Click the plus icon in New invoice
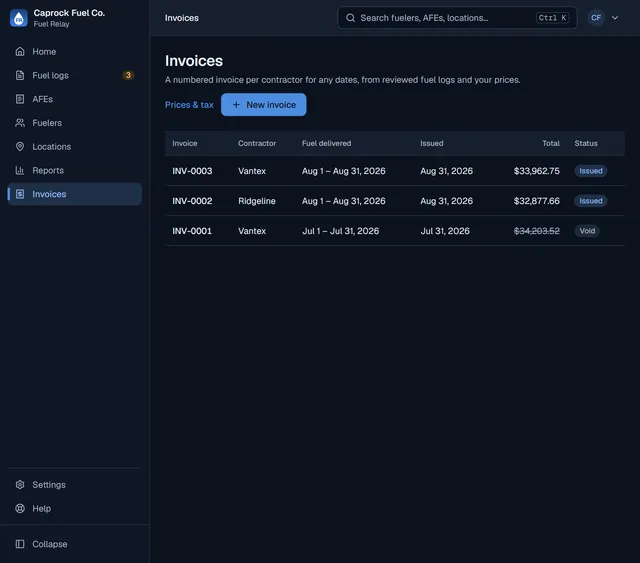Viewport: 640px width, 563px height. coord(236,105)
